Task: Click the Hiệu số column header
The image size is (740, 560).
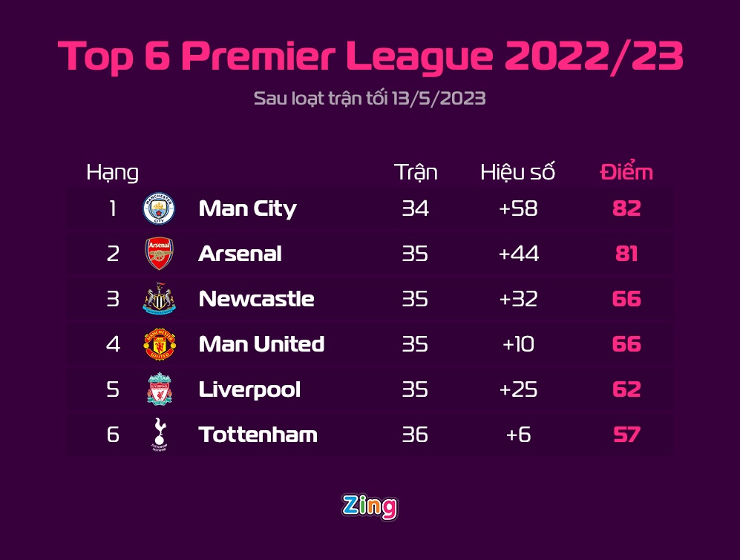Action: [x=517, y=172]
